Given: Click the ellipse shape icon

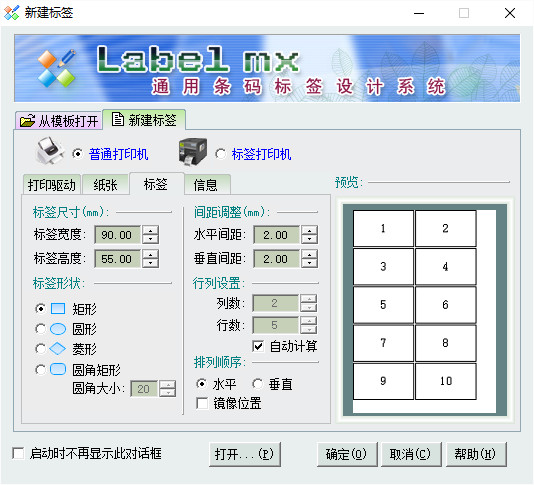Looking at the screenshot, I should (x=58, y=329).
